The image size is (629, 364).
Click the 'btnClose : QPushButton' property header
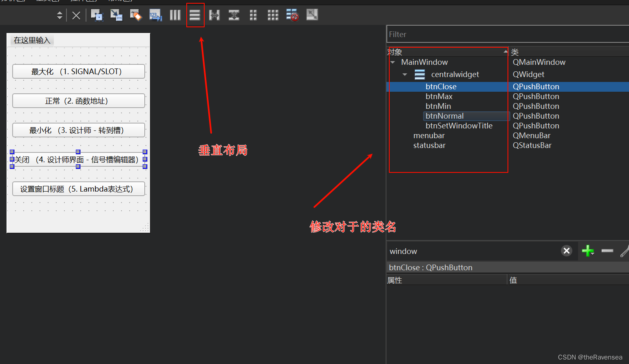pyautogui.click(x=508, y=267)
